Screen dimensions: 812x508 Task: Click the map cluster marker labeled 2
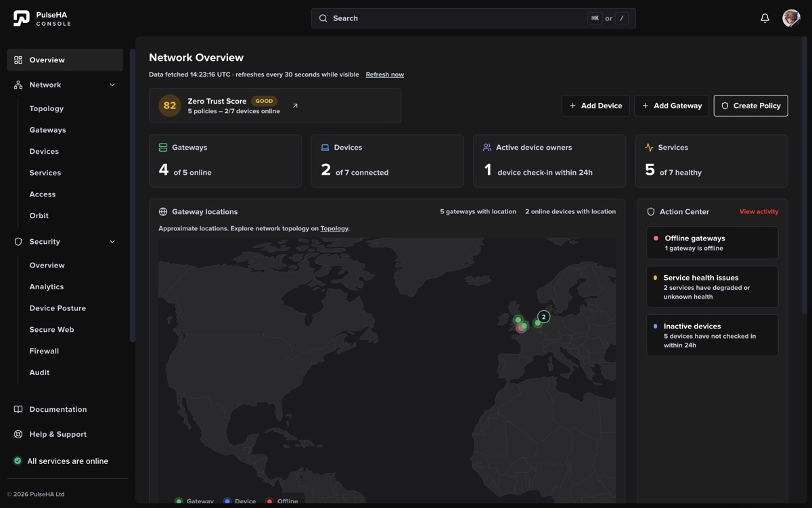pyautogui.click(x=543, y=316)
